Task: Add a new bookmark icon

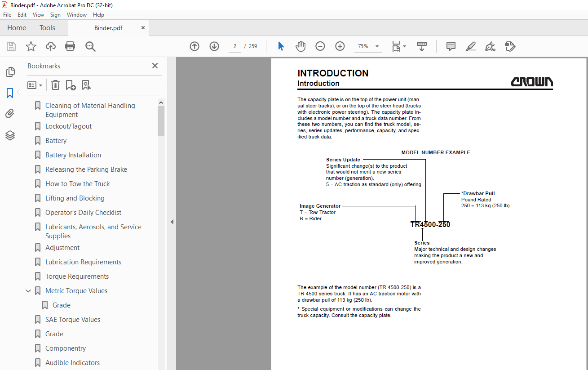Action: [71, 85]
